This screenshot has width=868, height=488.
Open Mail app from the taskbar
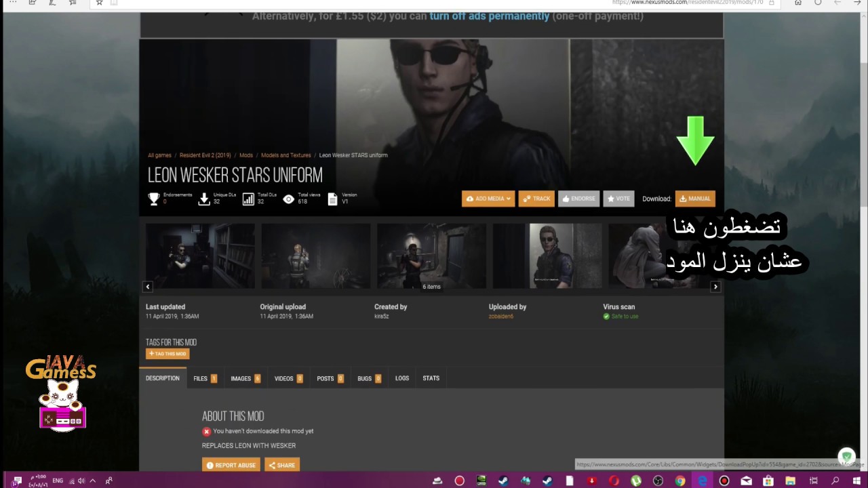pos(747,481)
